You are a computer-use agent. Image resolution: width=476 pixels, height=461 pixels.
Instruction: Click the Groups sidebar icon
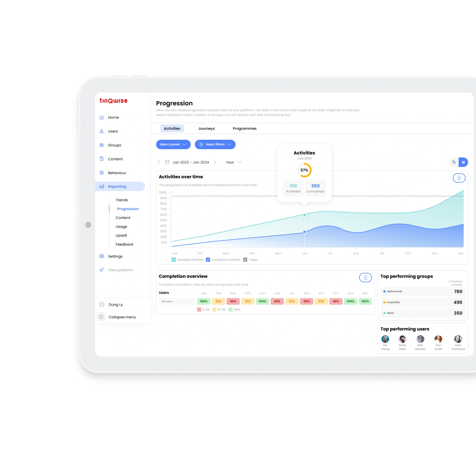(102, 145)
